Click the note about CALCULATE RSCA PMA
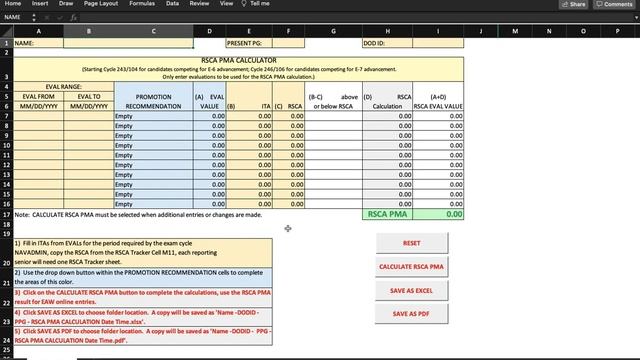The image size is (640, 360). click(x=138, y=215)
